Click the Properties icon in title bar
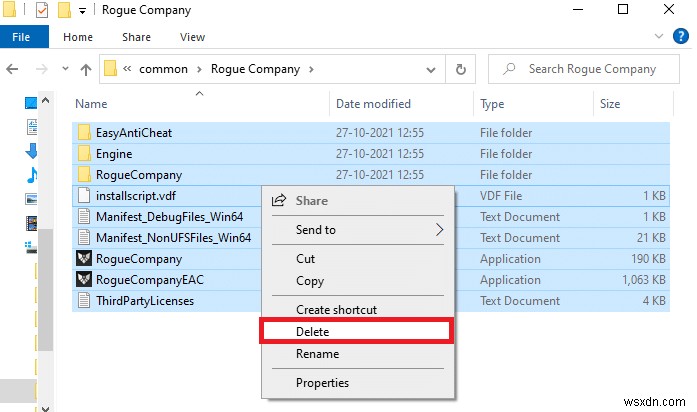697x412 pixels. point(42,11)
